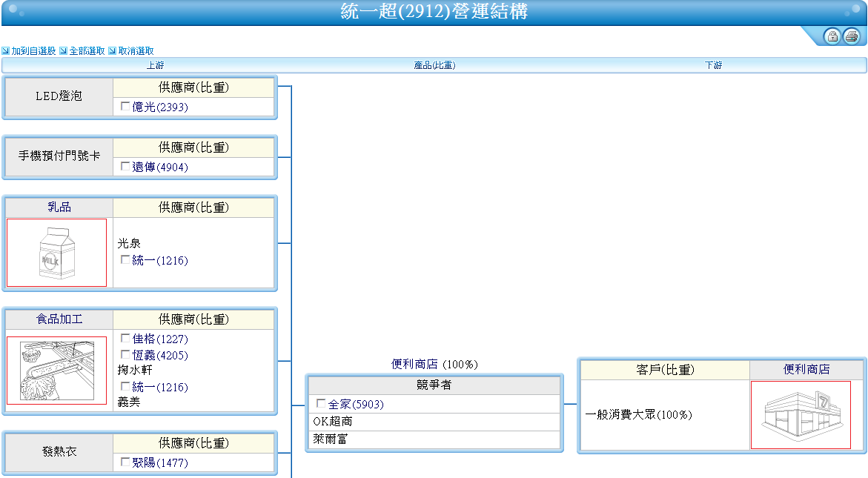Viewport: 868px width, 478px height.
Task: Click the 手機預付門號卡 category cell
Action: click(x=59, y=156)
